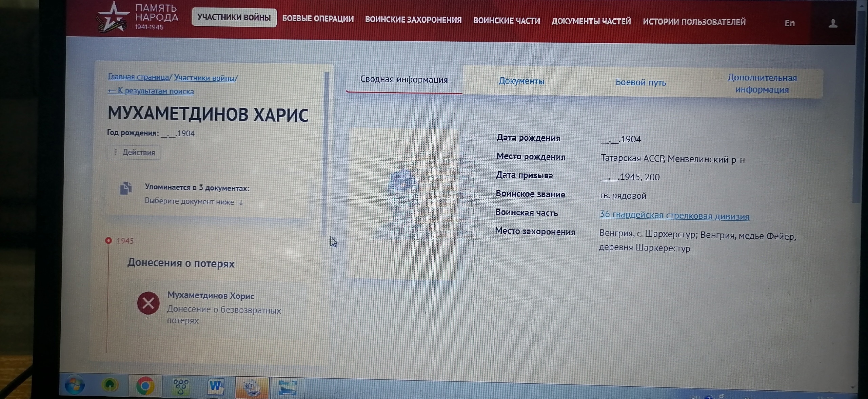Open the Документы tab

point(521,81)
